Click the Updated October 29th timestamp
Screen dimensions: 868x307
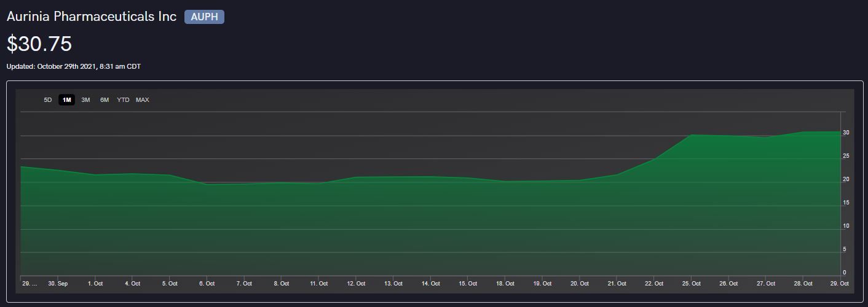pos(74,66)
